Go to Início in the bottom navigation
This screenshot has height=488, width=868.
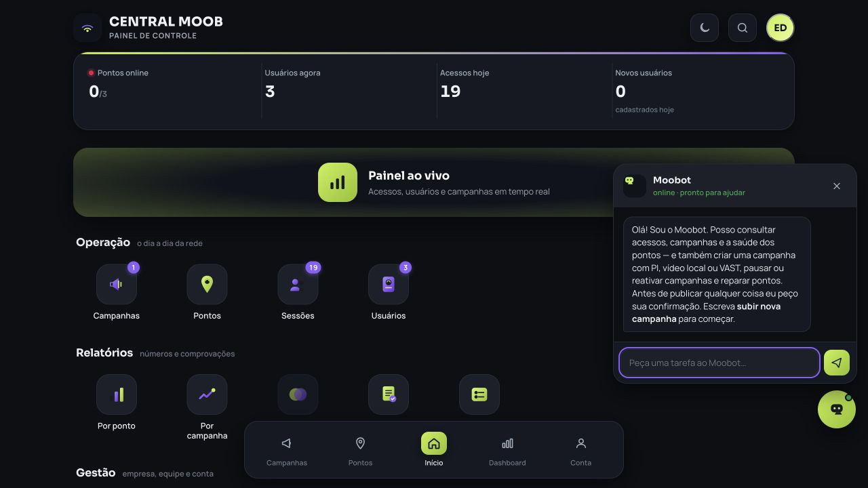pos(434,450)
